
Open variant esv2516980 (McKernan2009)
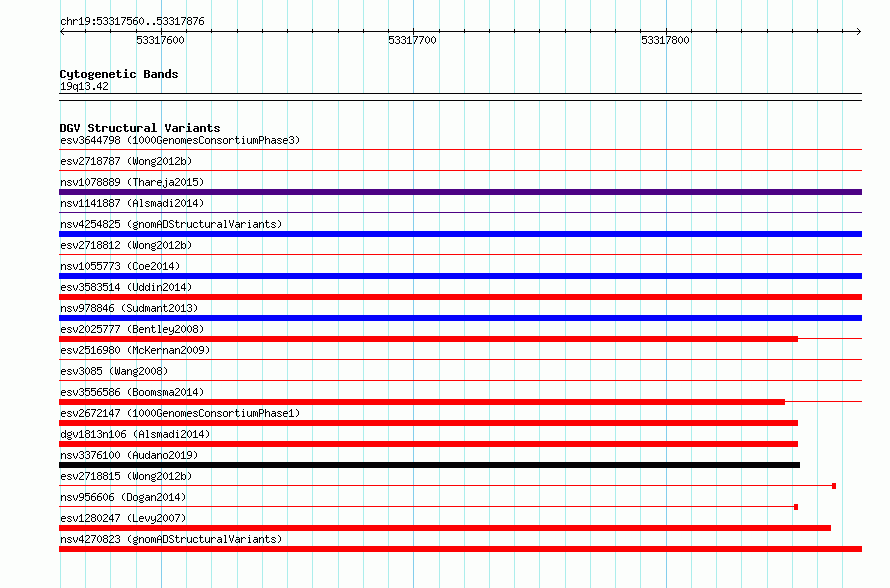(x=135, y=350)
